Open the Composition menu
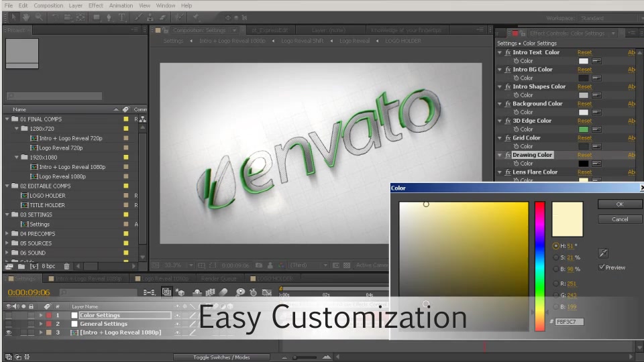This screenshot has width=644, height=362. 48,5
